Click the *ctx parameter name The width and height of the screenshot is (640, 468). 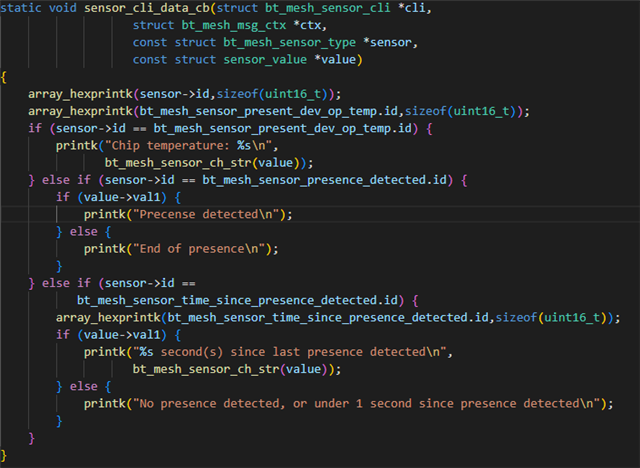[307, 25]
